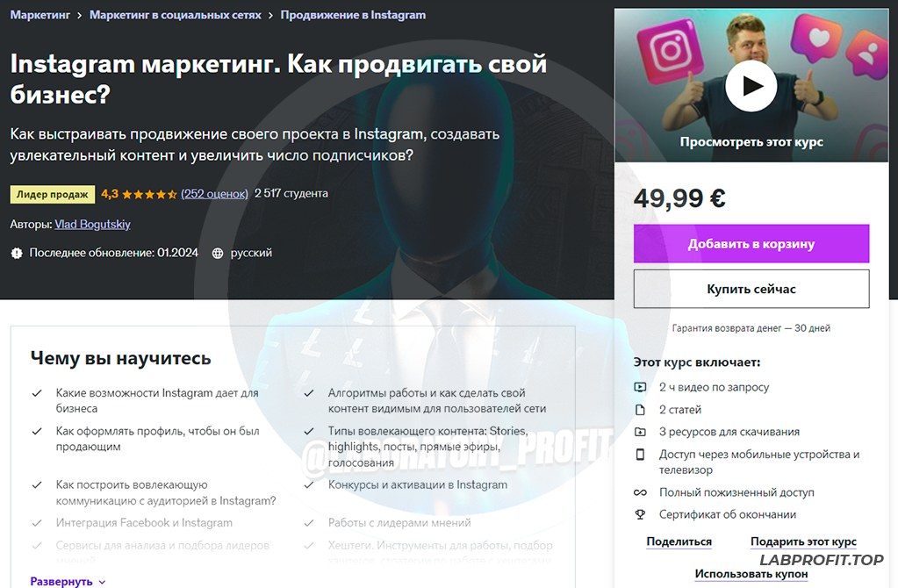Click the last update badge icon
Image resolution: width=898 pixels, height=588 pixels.
pos(17,253)
